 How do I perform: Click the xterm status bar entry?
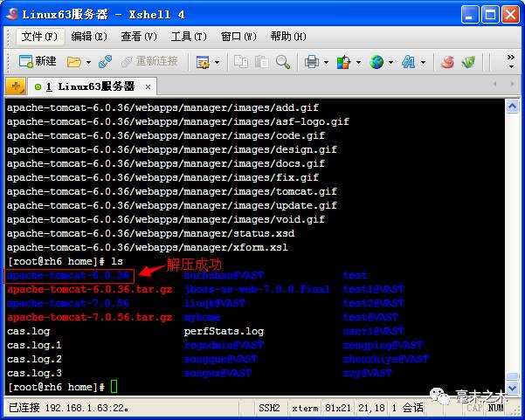(x=305, y=408)
